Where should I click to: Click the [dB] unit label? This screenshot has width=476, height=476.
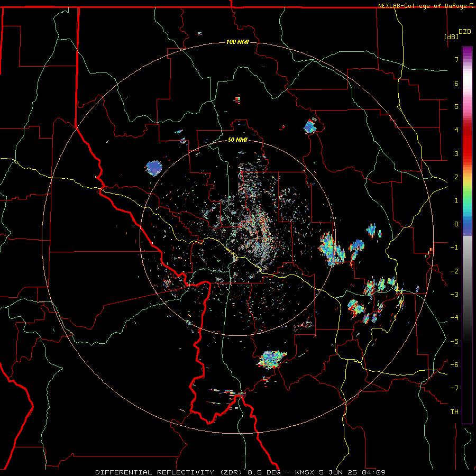[x=451, y=36]
